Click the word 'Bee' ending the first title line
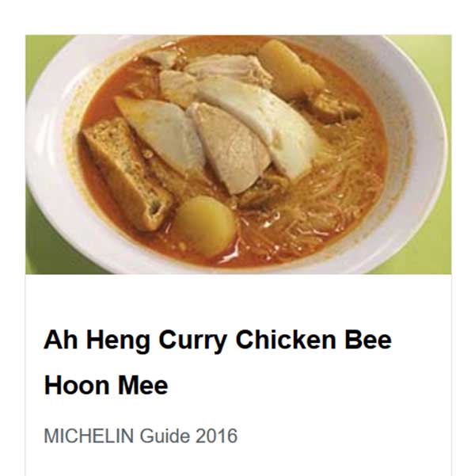 click(x=368, y=340)
